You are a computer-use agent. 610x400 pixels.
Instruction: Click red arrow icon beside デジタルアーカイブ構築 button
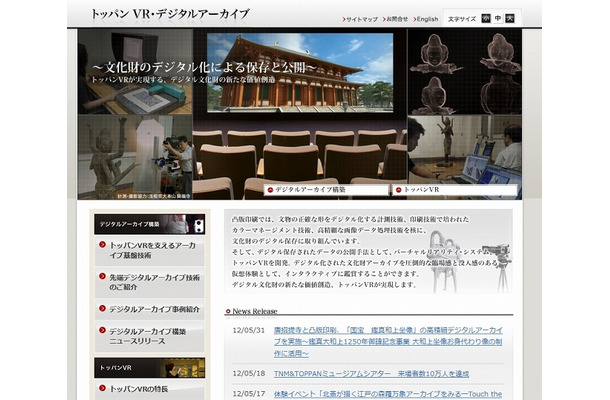(x=270, y=190)
